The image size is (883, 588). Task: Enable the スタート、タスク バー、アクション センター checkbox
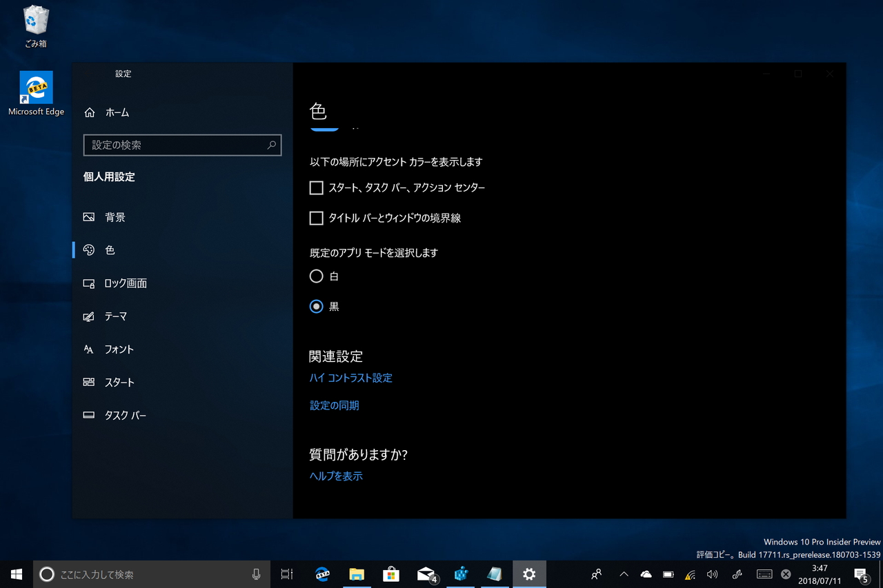317,187
